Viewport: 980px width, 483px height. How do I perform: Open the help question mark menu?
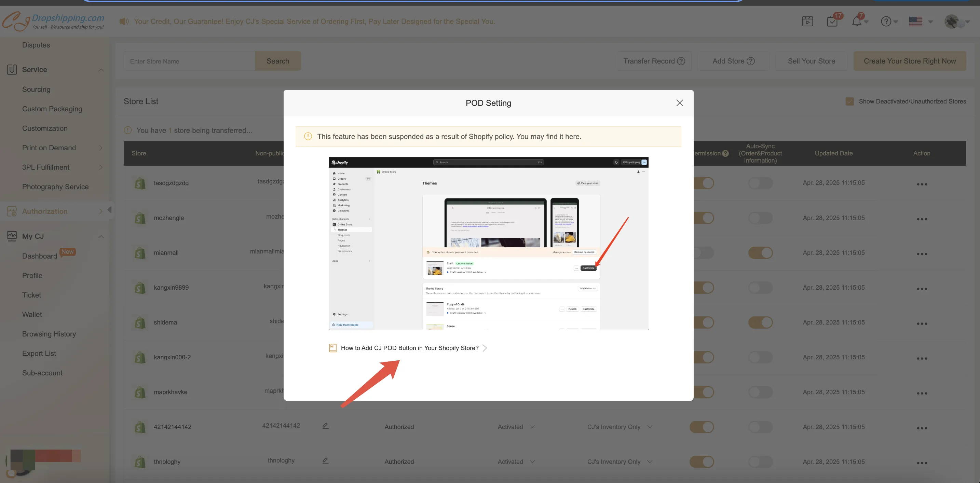[886, 21]
